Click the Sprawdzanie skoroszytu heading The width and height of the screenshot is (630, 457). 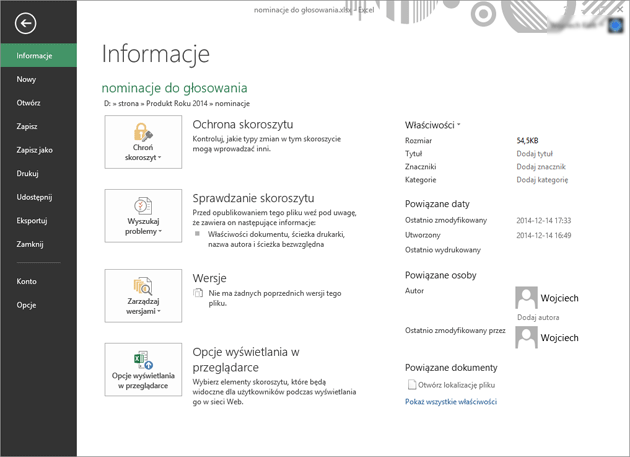click(x=253, y=198)
